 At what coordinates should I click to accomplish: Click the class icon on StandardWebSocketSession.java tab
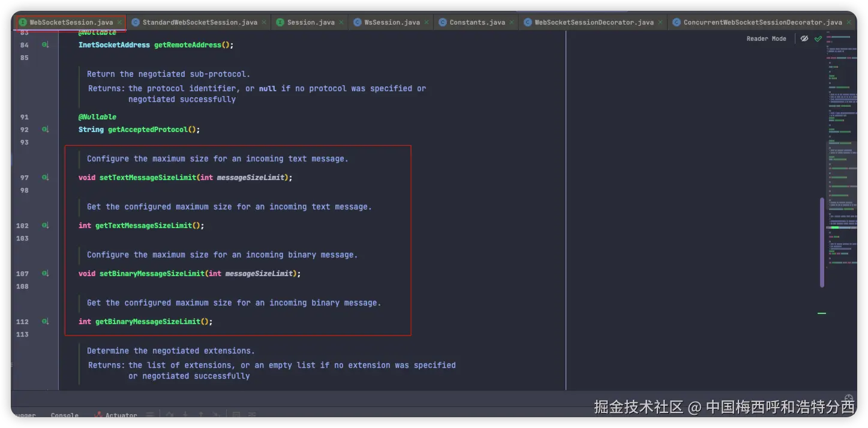pyautogui.click(x=136, y=22)
